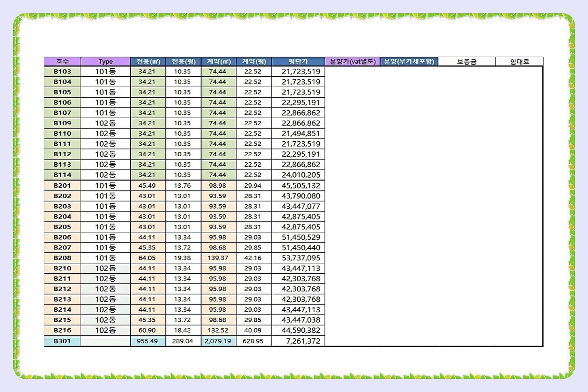The height and width of the screenshot is (392, 588).
Task: Select the 전용(평) column header
Action: coord(183,61)
